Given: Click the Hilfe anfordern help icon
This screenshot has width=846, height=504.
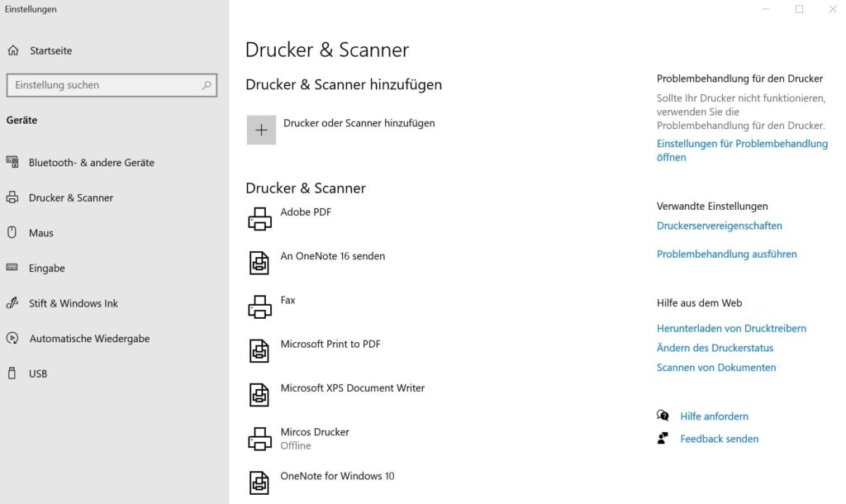Looking at the screenshot, I should 663,416.
